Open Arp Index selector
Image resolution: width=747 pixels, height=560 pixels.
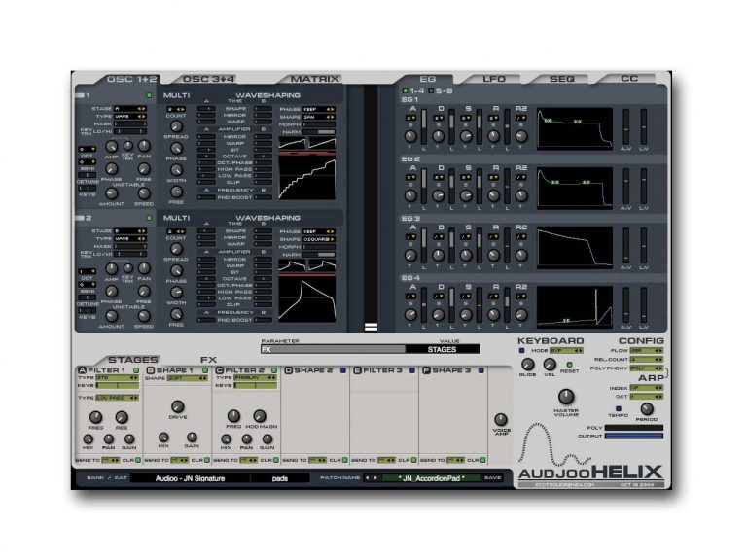coord(647,388)
